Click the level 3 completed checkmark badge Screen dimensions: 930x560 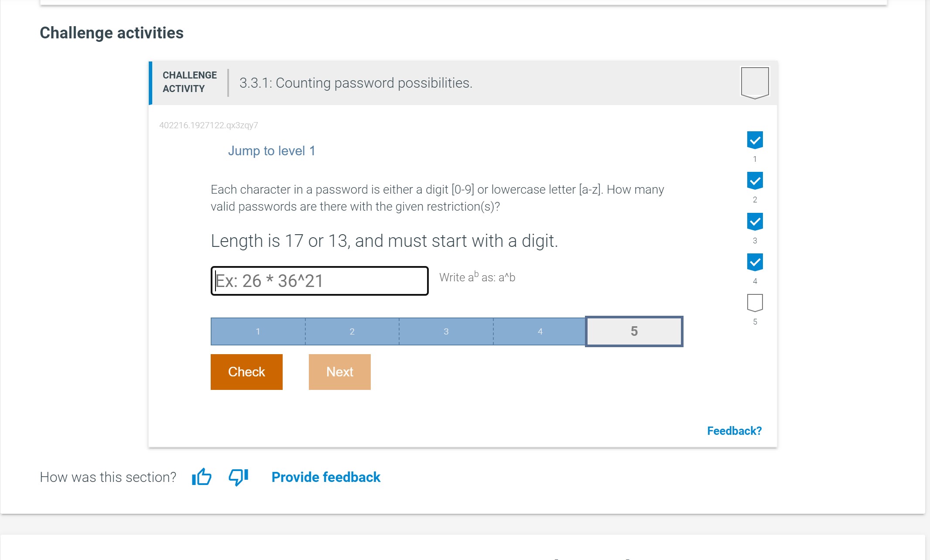[755, 222]
